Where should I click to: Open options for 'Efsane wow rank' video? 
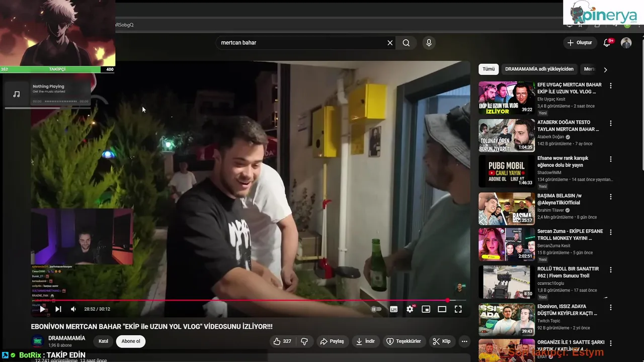click(611, 159)
